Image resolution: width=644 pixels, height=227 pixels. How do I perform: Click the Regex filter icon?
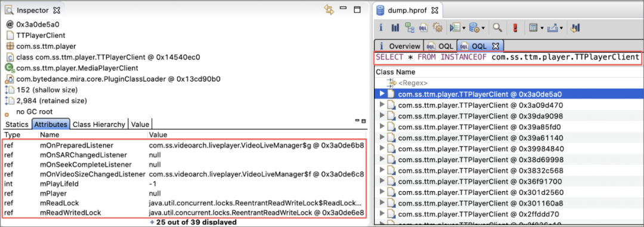pyautogui.click(x=391, y=83)
